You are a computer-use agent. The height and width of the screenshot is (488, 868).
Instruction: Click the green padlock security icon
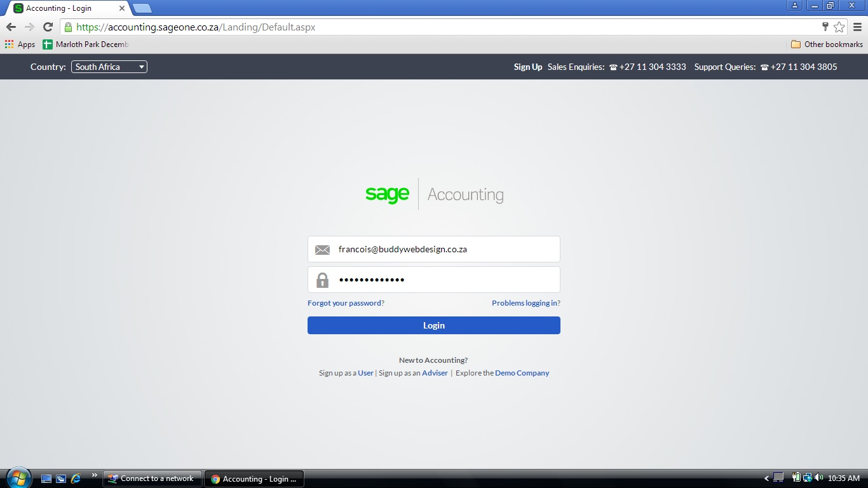click(68, 27)
